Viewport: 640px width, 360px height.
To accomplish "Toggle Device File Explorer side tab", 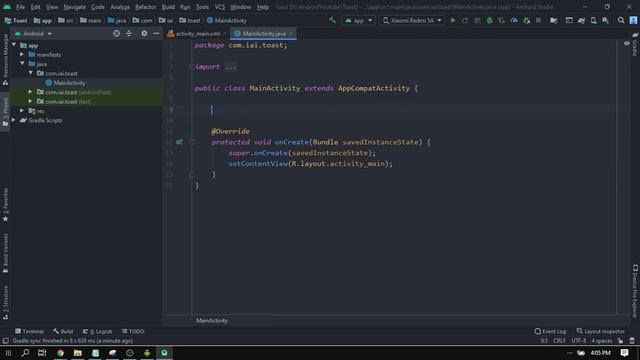I will pyautogui.click(x=635, y=291).
